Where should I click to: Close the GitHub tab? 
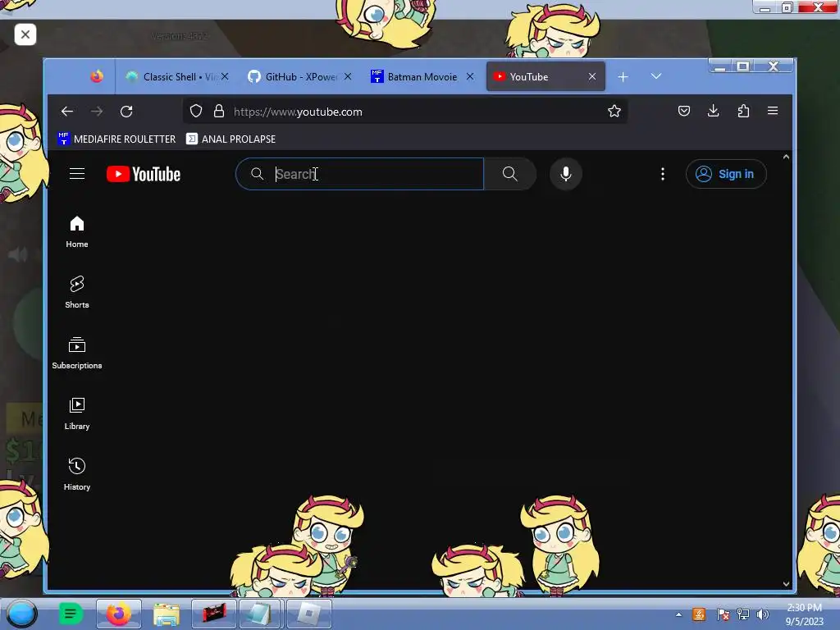click(348, 76)
